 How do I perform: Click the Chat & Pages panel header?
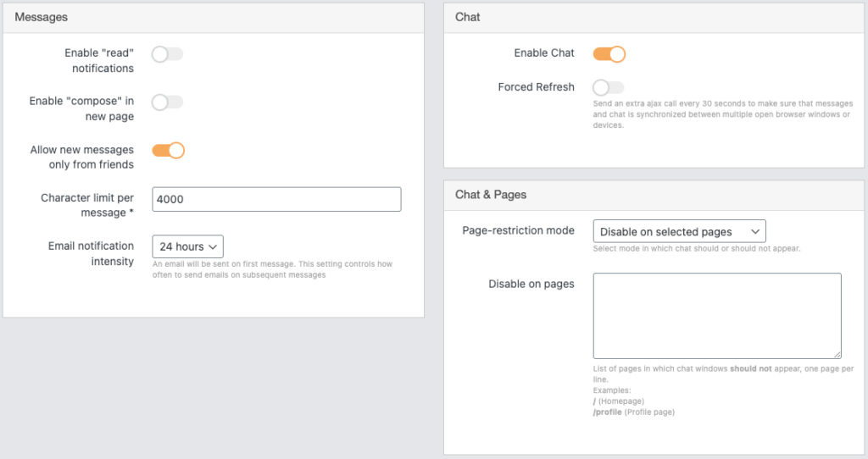pos(491,195)
